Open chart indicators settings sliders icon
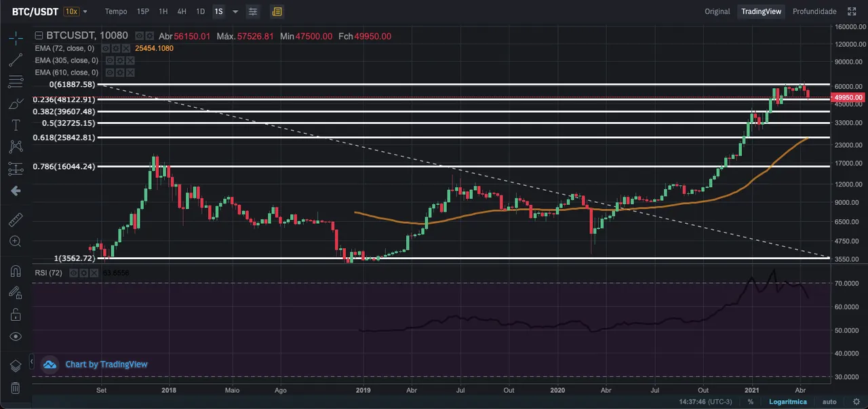 (x=253, y=12)
